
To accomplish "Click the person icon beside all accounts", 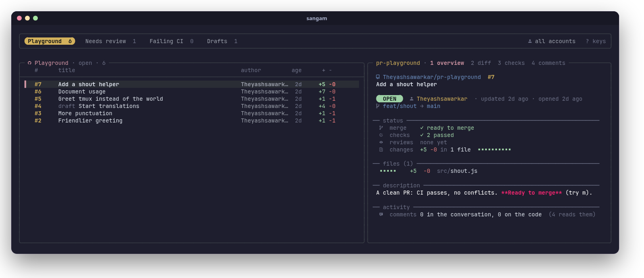I will coord(530,41).
